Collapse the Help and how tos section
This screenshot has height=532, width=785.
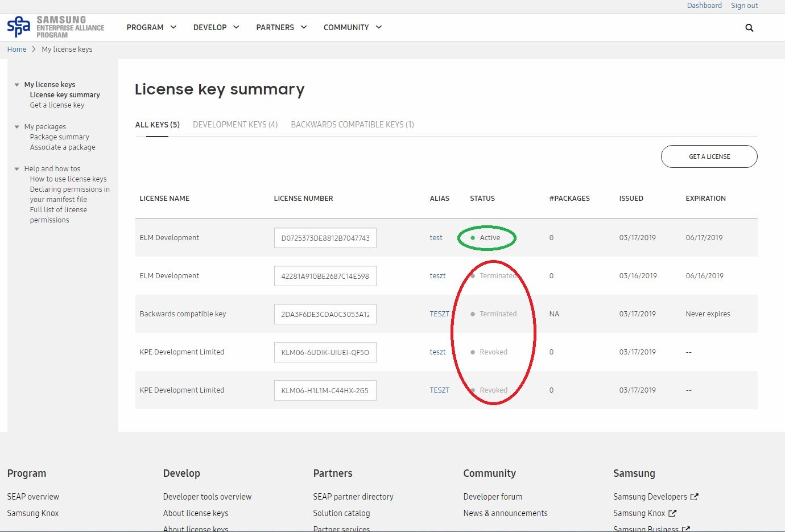coord(17,169)
